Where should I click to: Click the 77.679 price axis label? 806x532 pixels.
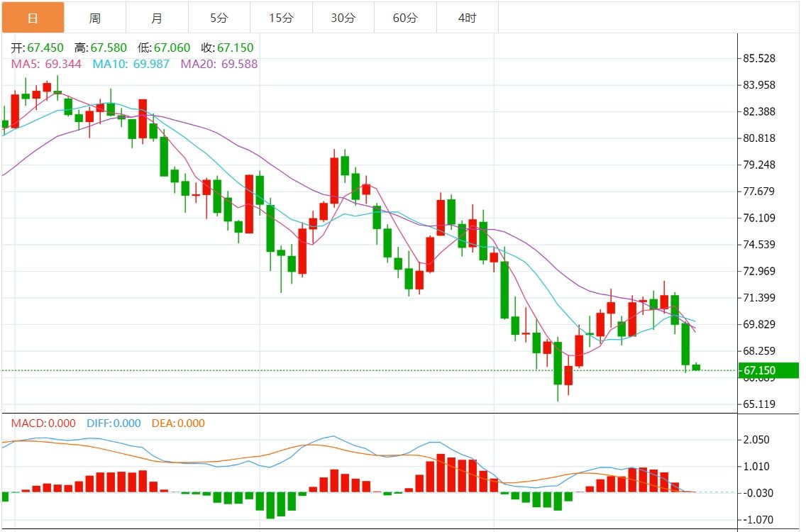(x=759, y=192)
